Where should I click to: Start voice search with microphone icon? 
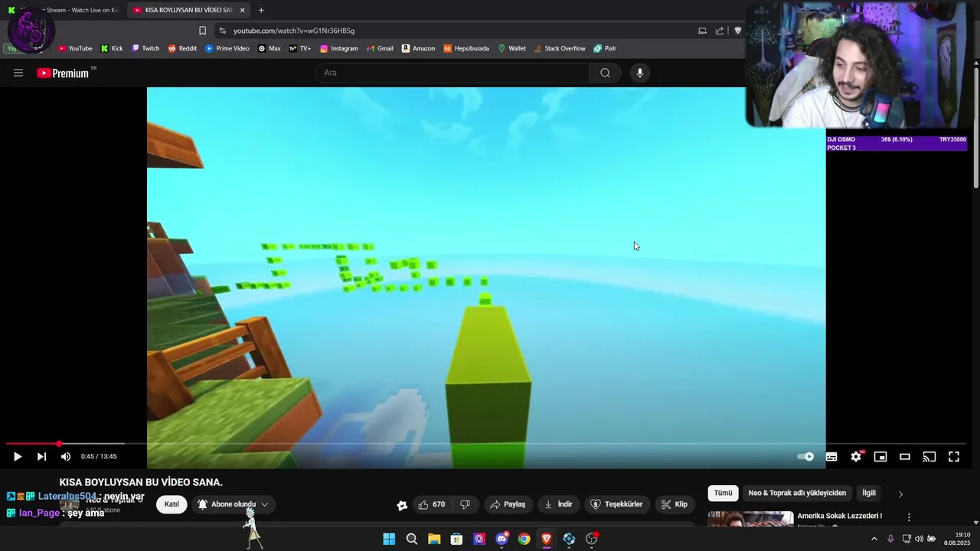pos(640,73)
